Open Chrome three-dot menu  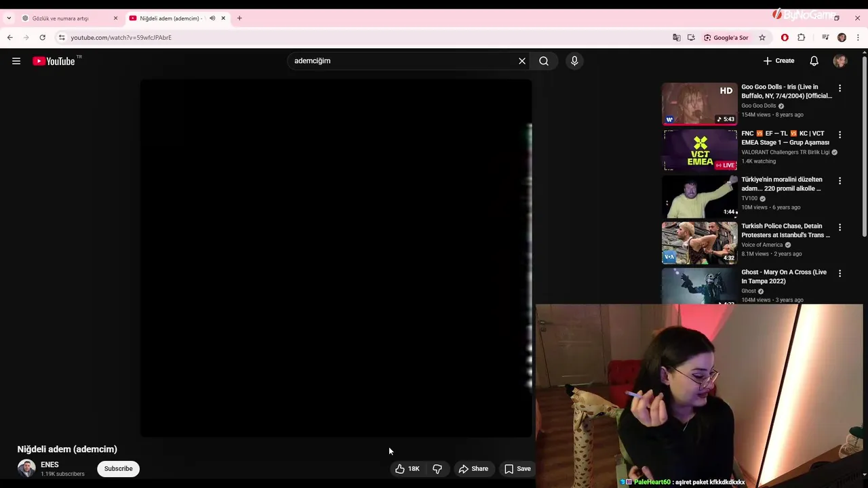click(x=858, y=37)
